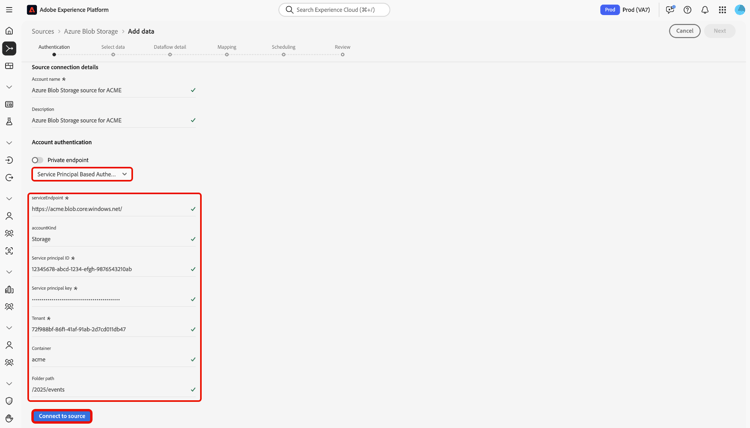750x428 pixels.
Task: Open the outbound arrow Destinations sidebar icon
Action: [x=9, y=177]
